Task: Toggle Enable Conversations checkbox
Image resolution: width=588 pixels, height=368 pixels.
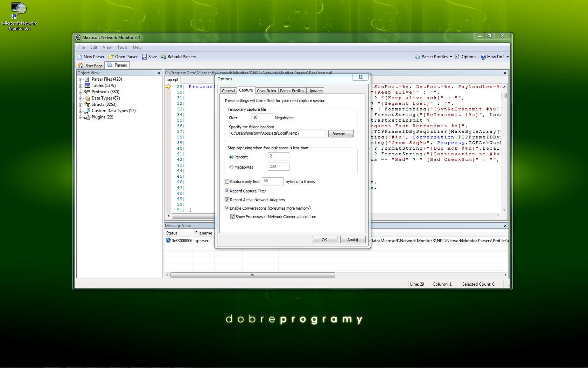Action: (x=227, y=208)
